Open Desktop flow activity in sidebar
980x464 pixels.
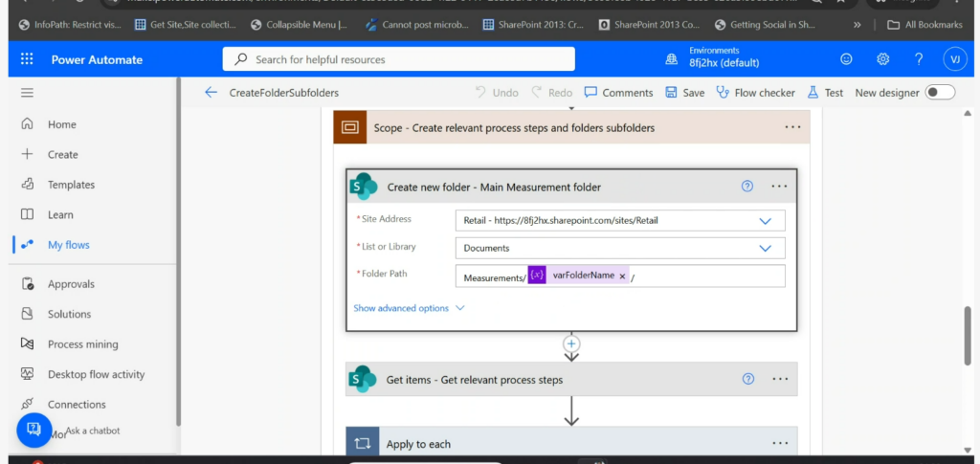[97, 374]
